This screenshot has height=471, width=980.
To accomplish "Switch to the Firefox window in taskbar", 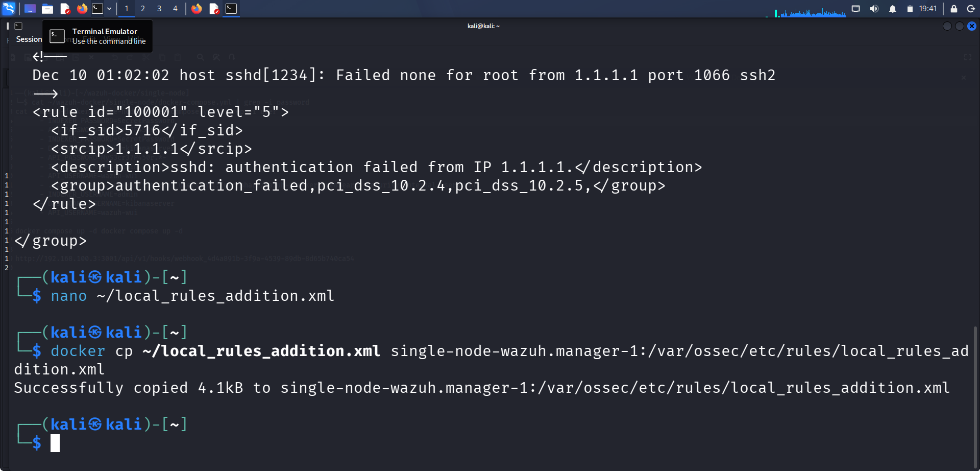I will (x=197, y=9).
